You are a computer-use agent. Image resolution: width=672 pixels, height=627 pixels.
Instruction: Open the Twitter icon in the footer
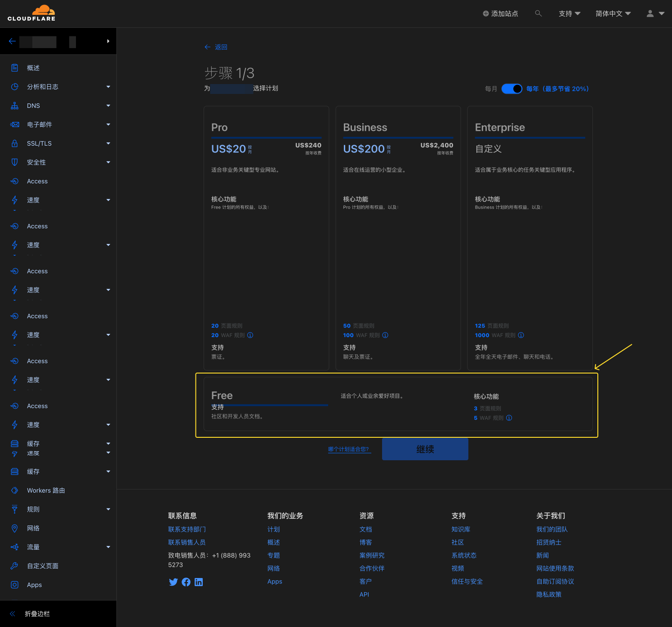(173, 582)
